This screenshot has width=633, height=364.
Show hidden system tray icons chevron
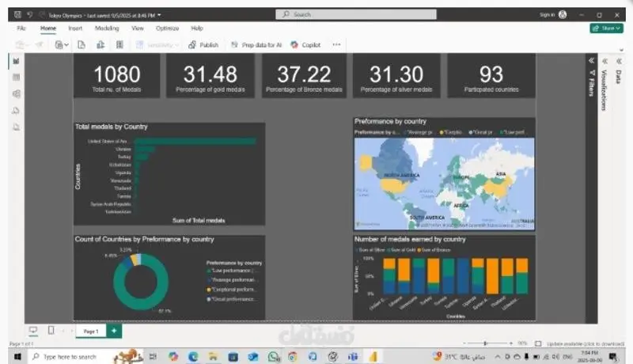498,357
